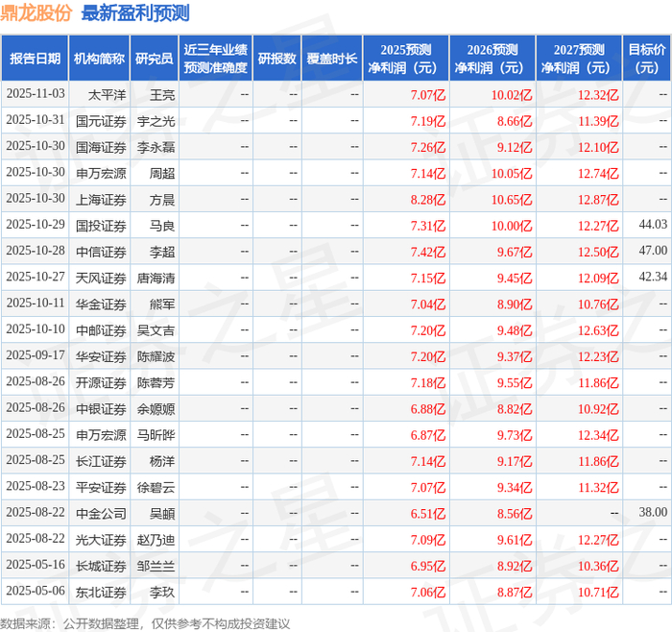Screen dimensions: 672x632
Task: Click the 数据来源 disclaimer footer text
Action: pyautogui.click(x=145, y=624)
